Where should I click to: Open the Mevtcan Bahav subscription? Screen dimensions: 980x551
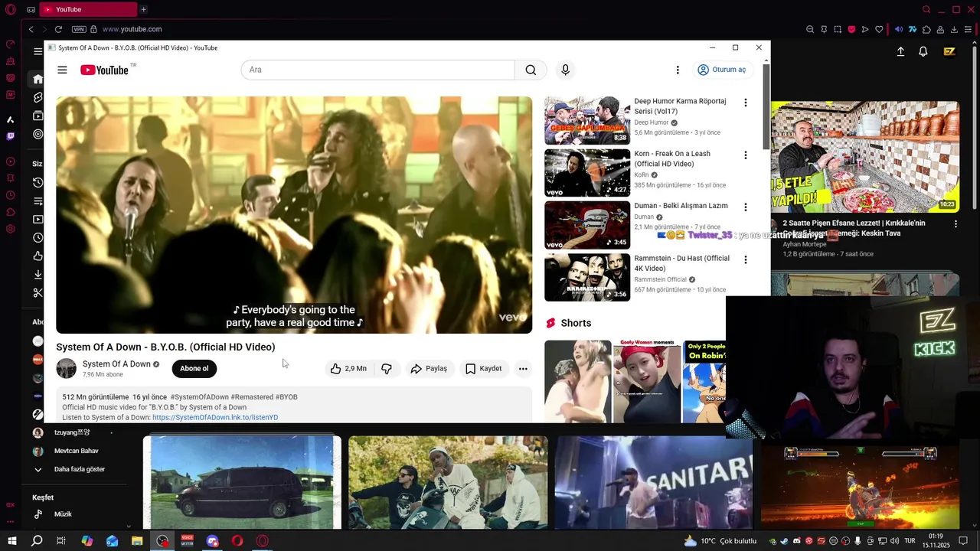point(76,451)
